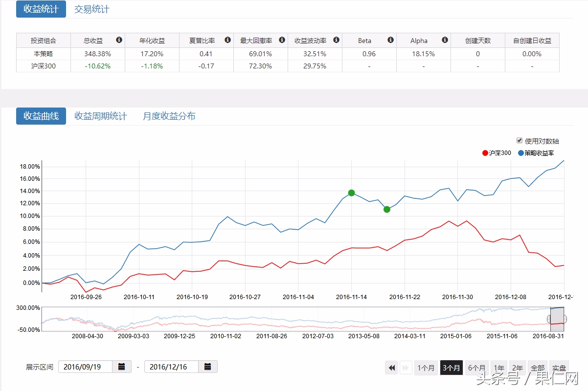Click the -1.18% annualized return cell
The image size is (588, 391).
coord(152,66)
